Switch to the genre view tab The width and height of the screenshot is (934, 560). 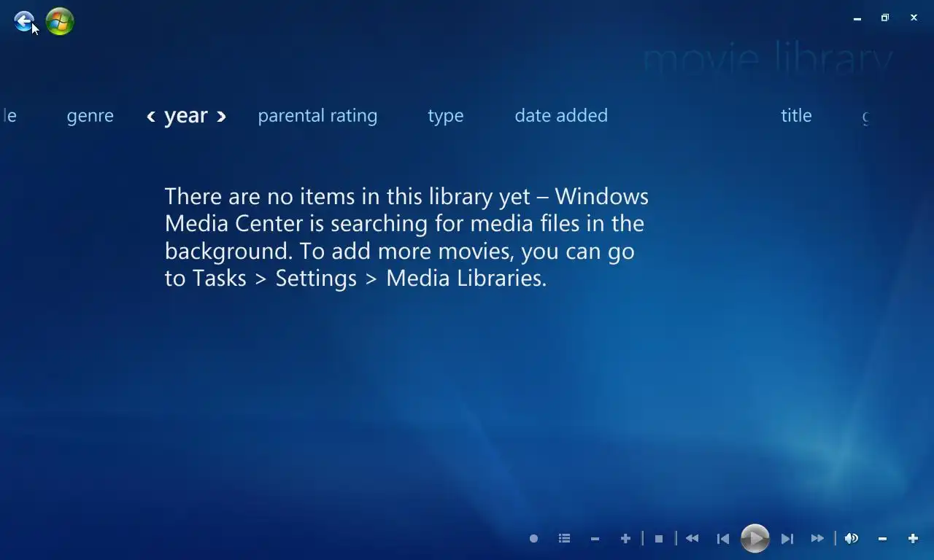pyautogui.click(x=90, y=116)
